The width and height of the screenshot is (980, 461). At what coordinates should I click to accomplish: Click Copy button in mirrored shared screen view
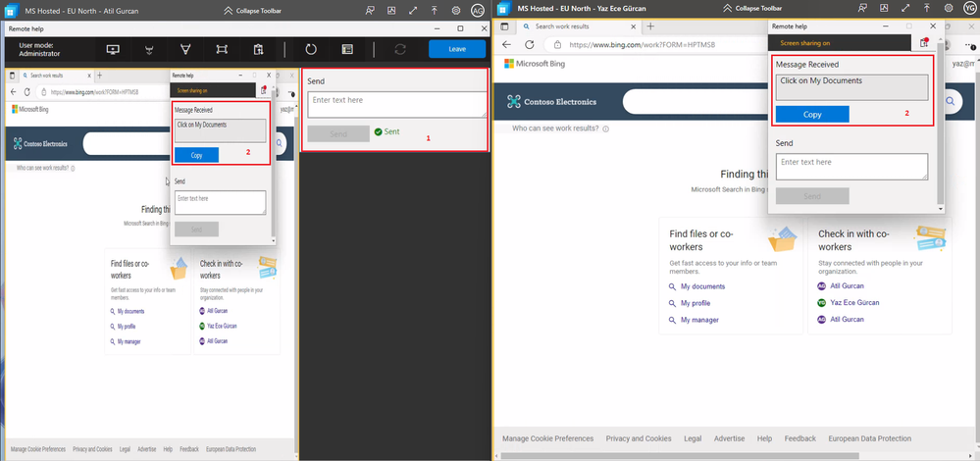pos(196,155)
